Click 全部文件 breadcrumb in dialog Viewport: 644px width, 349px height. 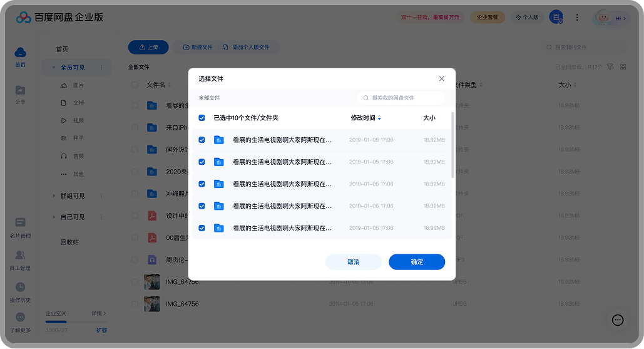209,98
